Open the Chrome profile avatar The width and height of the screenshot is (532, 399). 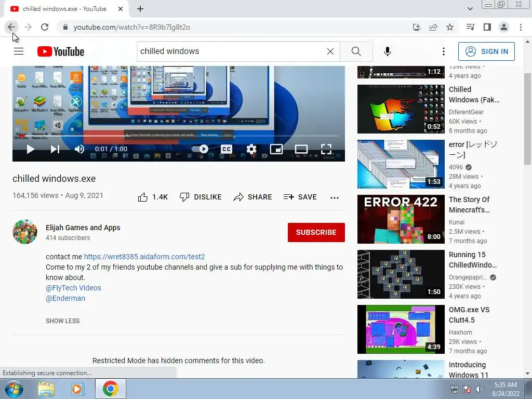click(504, 27)
